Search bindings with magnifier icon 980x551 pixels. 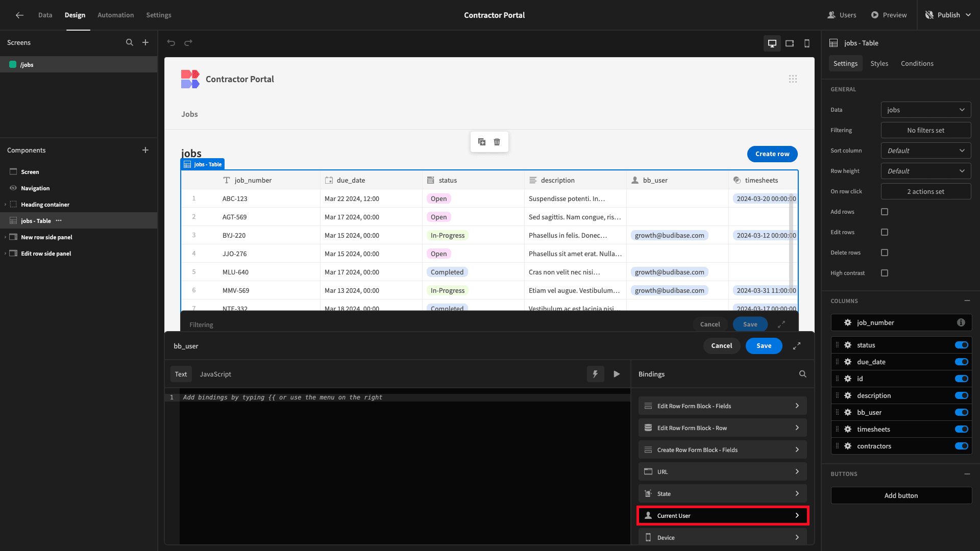pyautogui.click(x=803, y=374)
